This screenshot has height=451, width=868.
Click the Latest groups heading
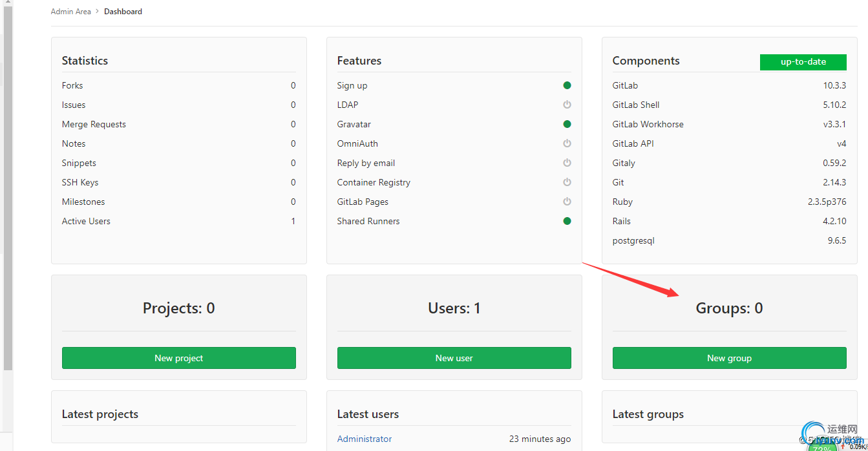(648, 414)
